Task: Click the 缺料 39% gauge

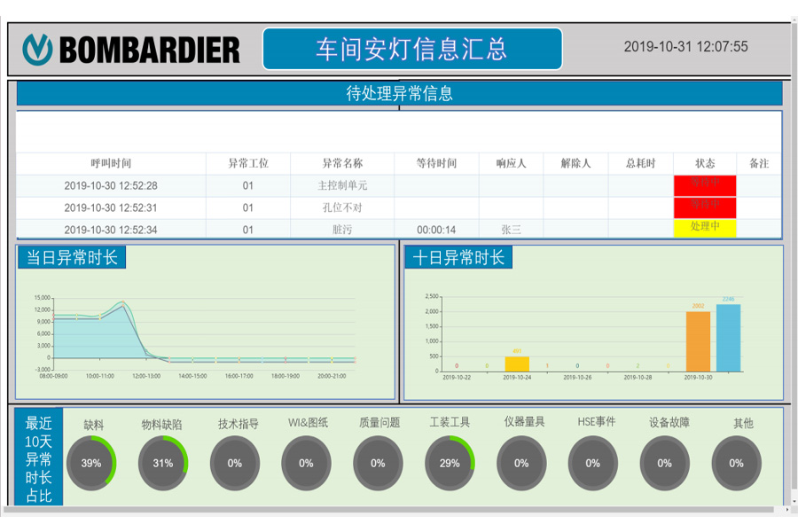Action: coord(91,463)
